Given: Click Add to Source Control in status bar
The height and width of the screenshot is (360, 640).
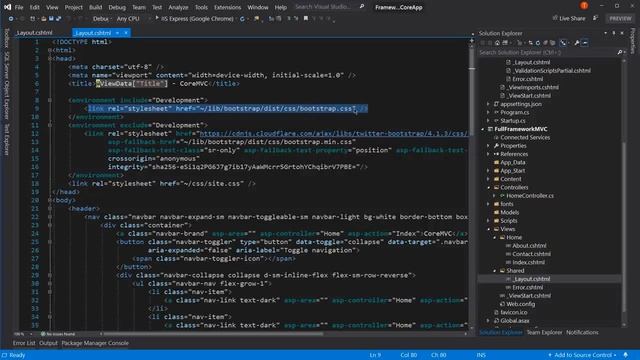Looking at the screenshot, I should 582,355.
